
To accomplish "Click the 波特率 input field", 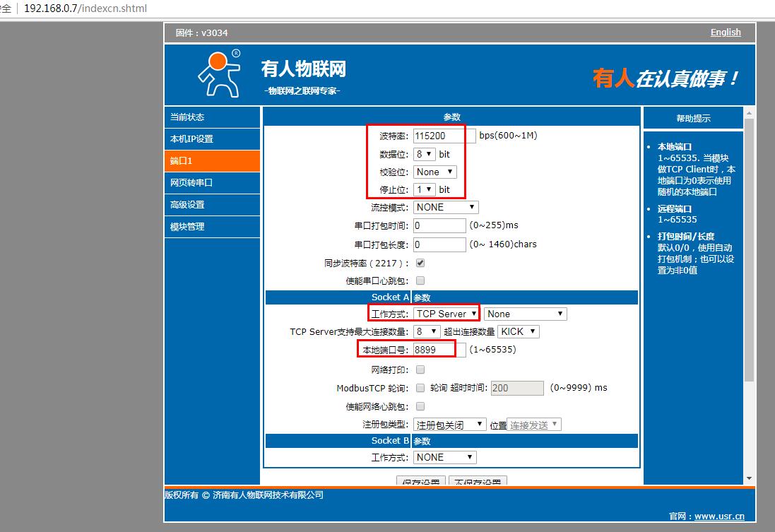I will (x=439, y=136).
